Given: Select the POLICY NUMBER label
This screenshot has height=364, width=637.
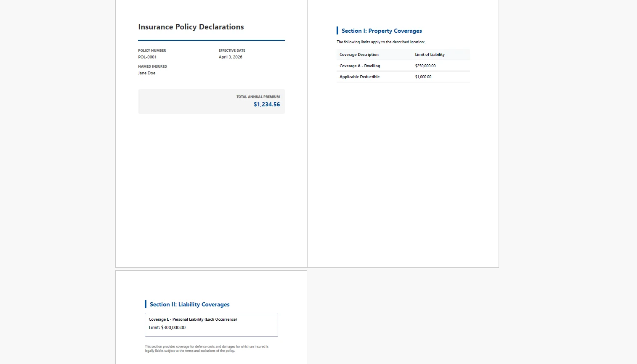Looking at the screenshot, I should tap(152, 50).
